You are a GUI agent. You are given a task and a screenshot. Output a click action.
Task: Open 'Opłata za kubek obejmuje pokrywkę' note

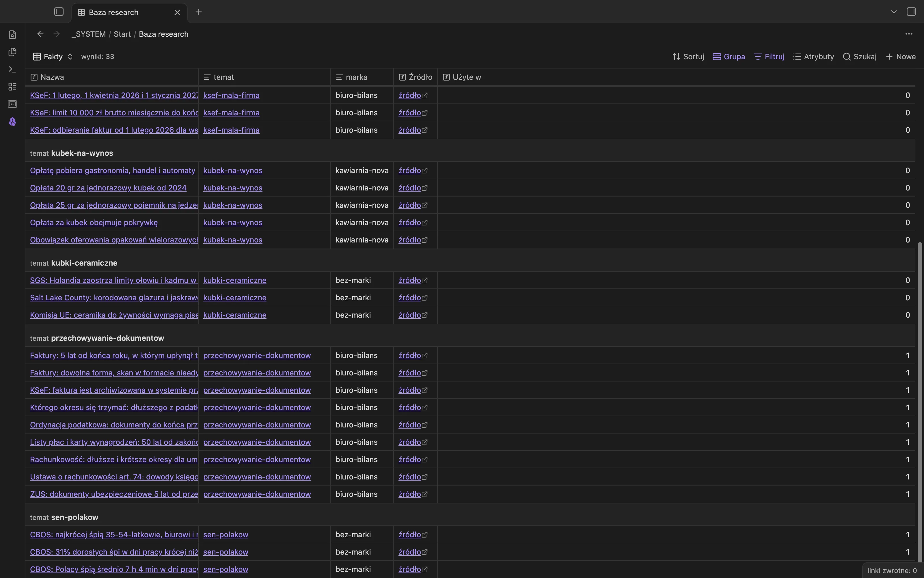(94, 223)
